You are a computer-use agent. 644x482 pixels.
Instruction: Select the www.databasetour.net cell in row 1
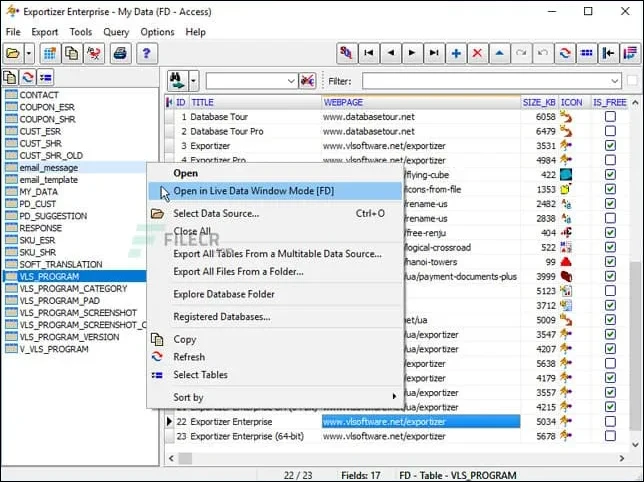pos(421,117)
